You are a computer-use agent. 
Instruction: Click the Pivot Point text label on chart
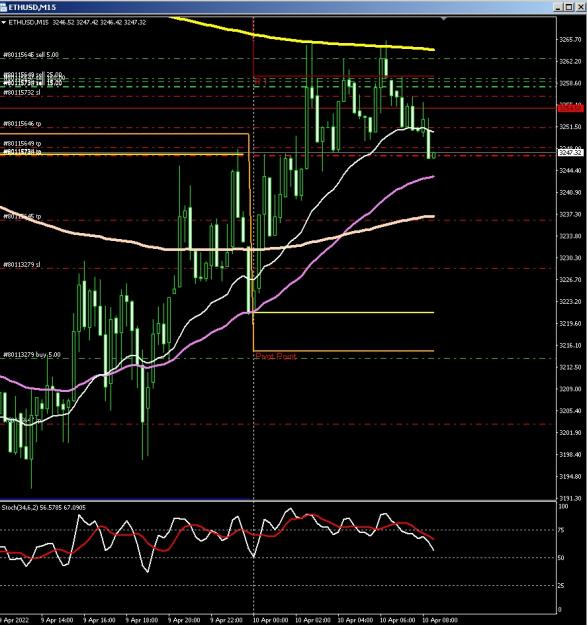pyautogui.click(x=276, y=356)
